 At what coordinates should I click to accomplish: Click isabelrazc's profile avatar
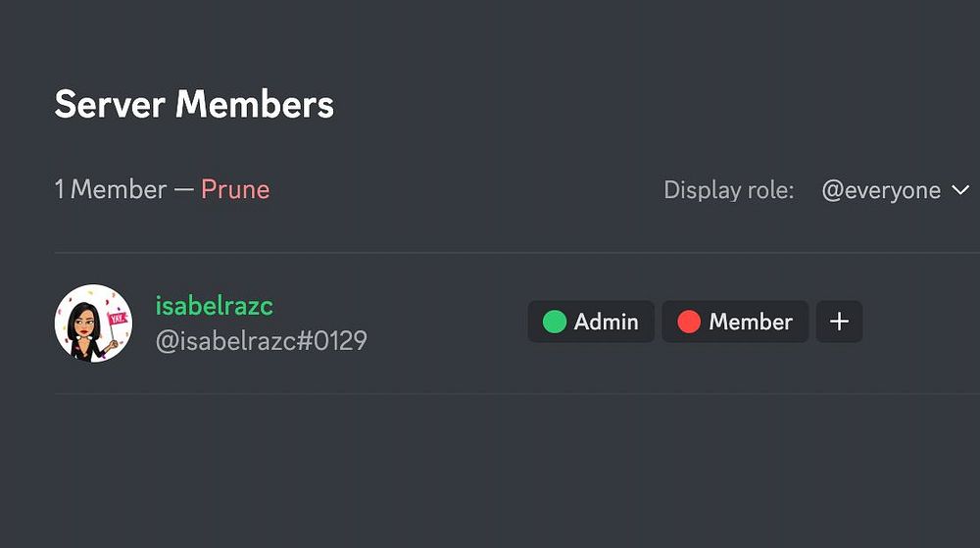(x=93, y=323)
